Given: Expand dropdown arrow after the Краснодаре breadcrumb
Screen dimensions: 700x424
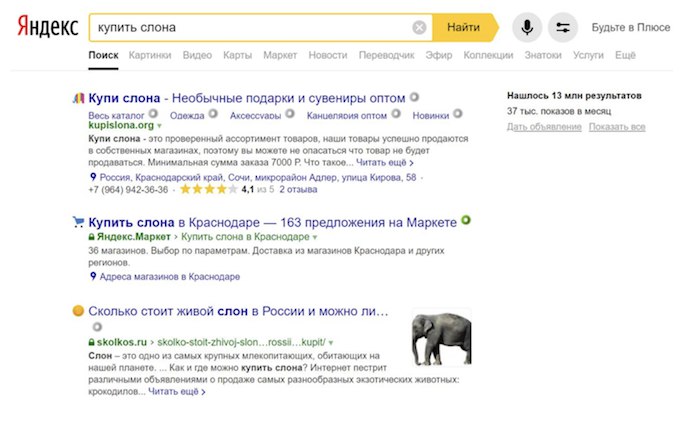Looking at the screenshot, I should tap(315, 237).
